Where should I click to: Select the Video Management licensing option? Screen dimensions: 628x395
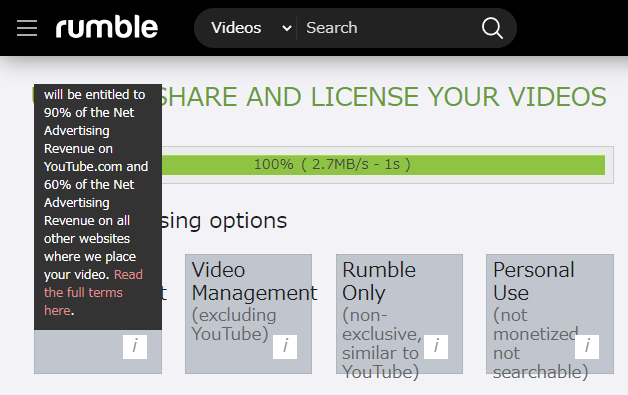[x=248, y=314]
